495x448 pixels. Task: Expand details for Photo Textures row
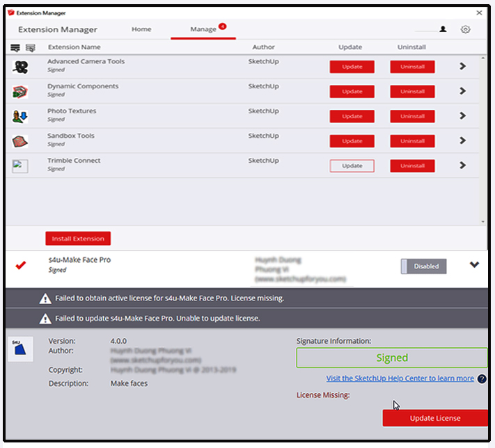[x=463, y=116]
